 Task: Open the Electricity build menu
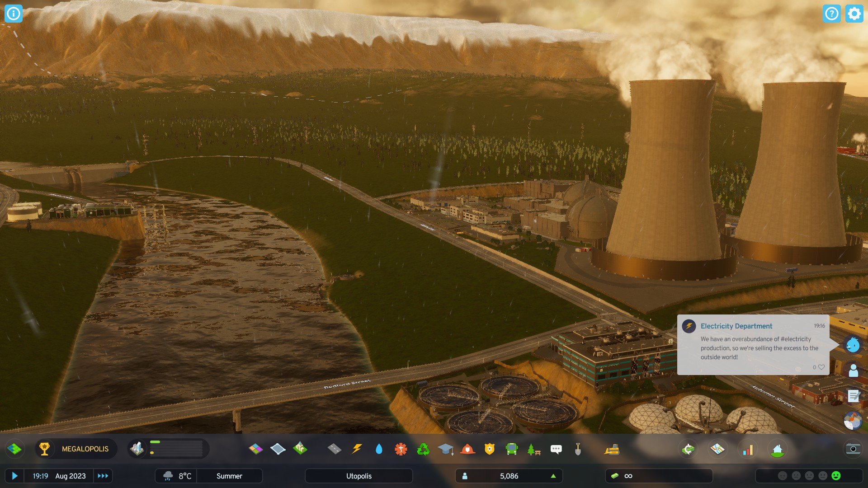pos(357,449)
